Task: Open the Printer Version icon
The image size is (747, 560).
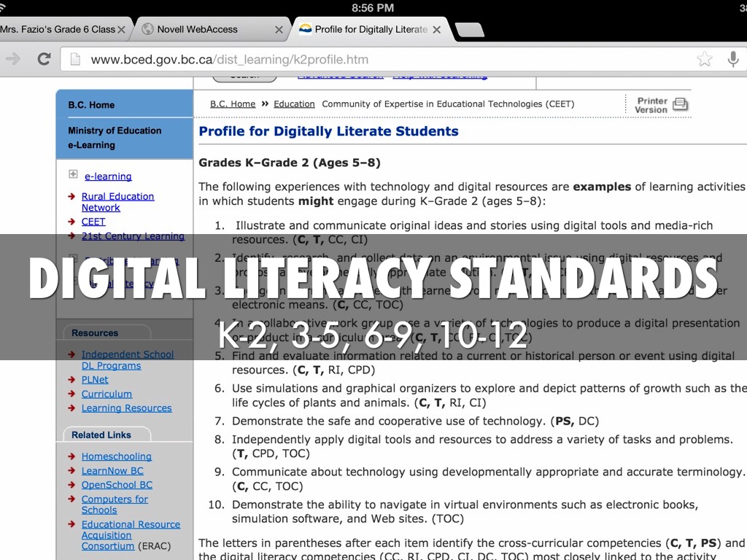Action: pyautogui.click(x=679, y=104)
